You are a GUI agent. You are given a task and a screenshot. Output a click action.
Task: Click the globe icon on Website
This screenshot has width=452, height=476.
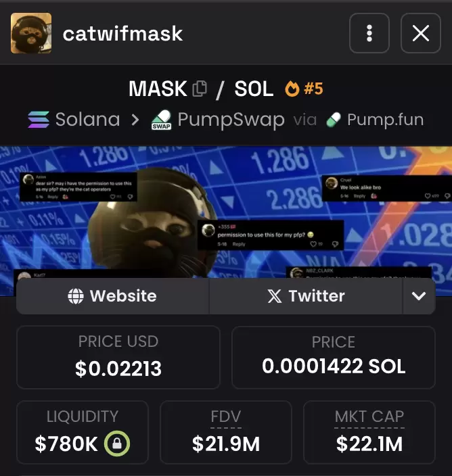(76, 296)
